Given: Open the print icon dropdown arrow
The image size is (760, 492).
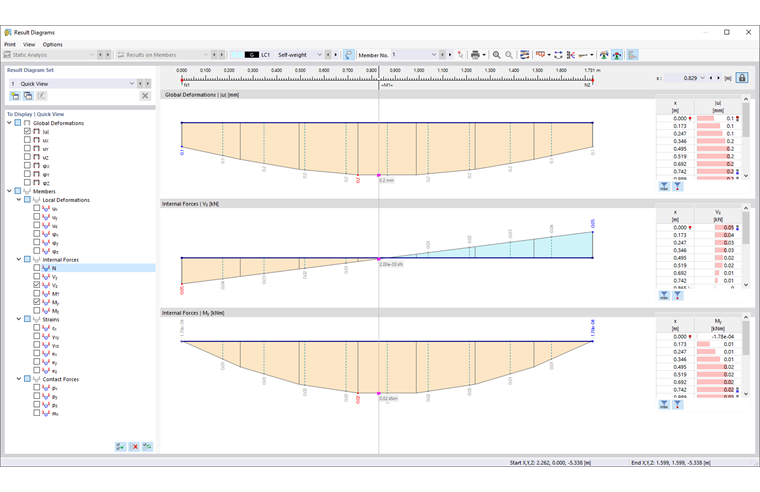Looking at the screenshot, I should click(x=484, y=55).
